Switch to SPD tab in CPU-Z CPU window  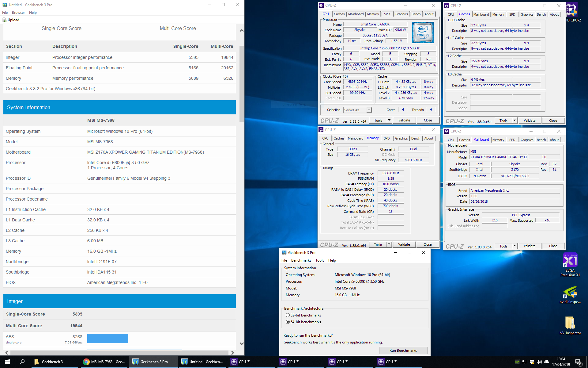(387, 14)
